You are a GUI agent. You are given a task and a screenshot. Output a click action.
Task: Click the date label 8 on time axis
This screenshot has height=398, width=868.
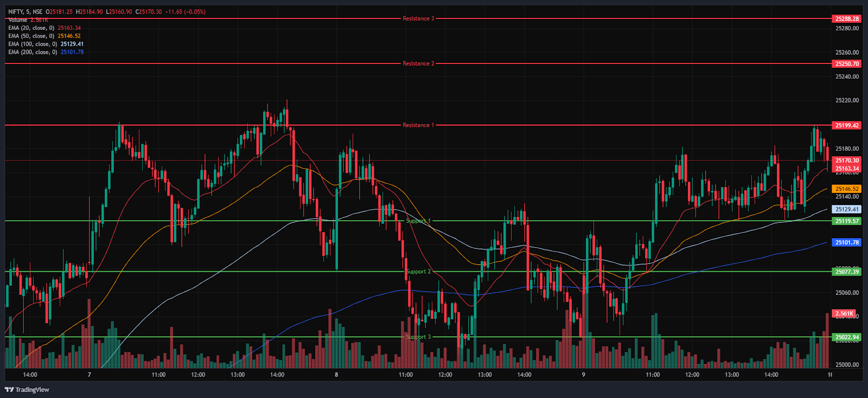click(336, 375)
